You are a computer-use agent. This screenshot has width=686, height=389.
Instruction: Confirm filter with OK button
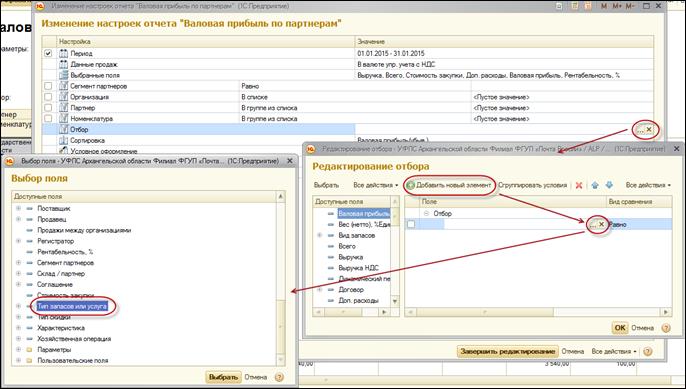[620, 328]
